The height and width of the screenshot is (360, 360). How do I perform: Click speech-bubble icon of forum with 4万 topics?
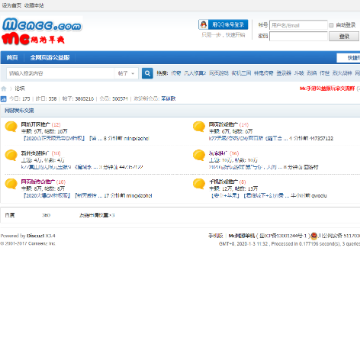click(11, 155)
